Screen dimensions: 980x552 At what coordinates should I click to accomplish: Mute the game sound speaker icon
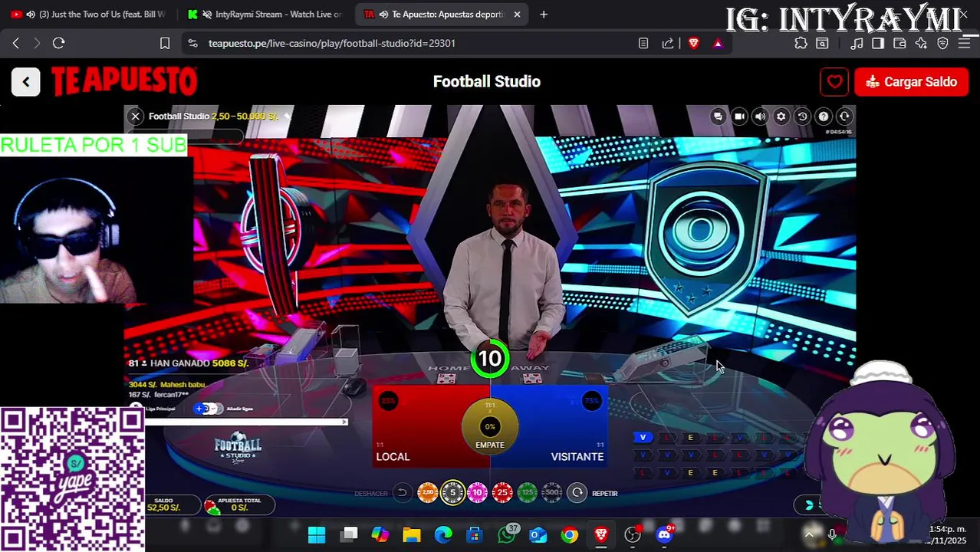coord(760,117)
